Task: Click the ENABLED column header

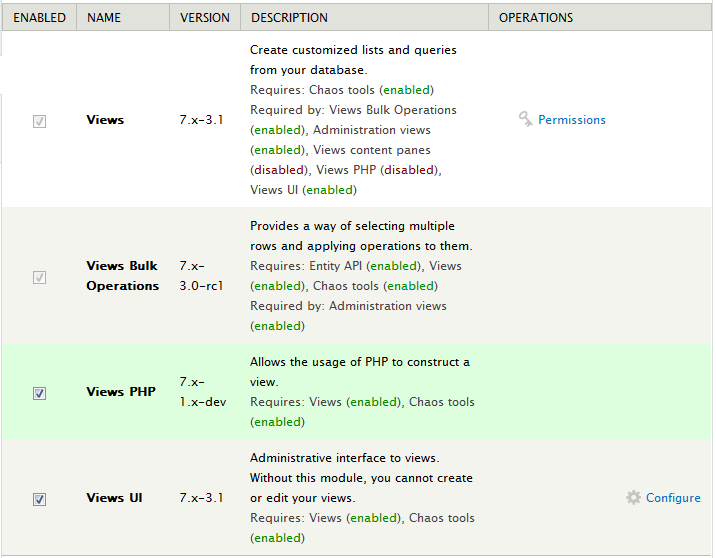Action: click(x=39, y=17)
